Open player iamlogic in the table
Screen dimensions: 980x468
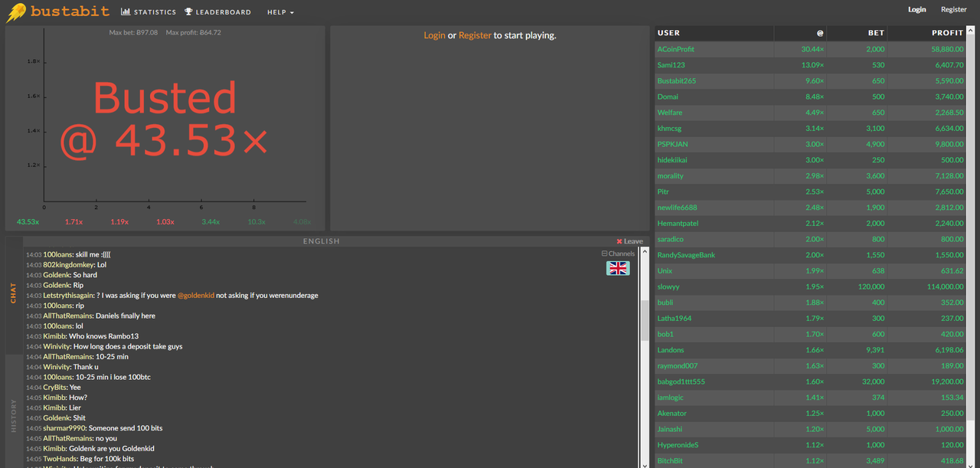(670, 398)
